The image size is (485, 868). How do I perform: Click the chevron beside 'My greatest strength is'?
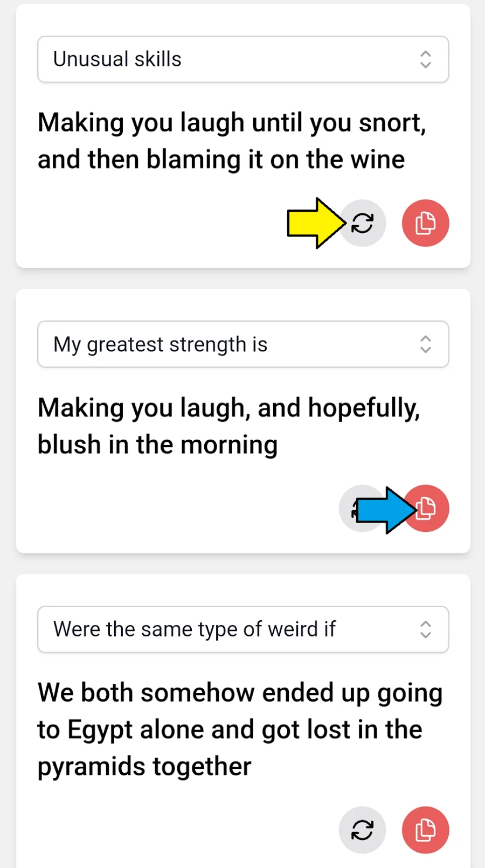point(425,344)
